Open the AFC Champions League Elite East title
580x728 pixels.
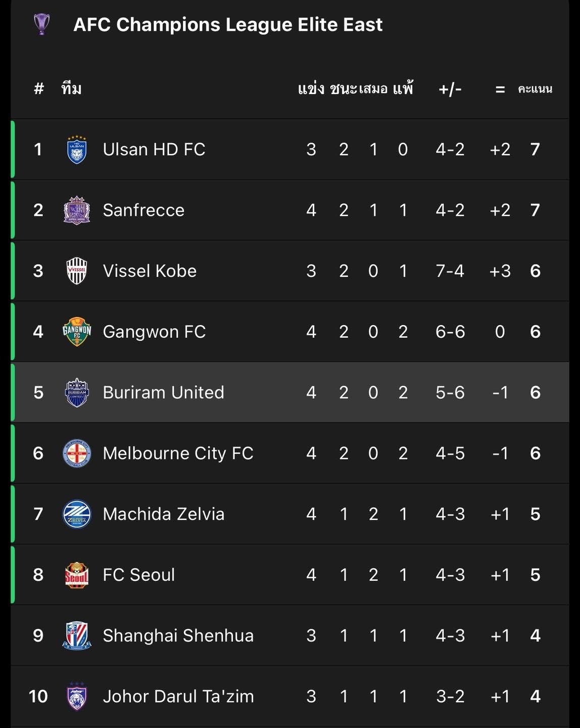[228, 24]
